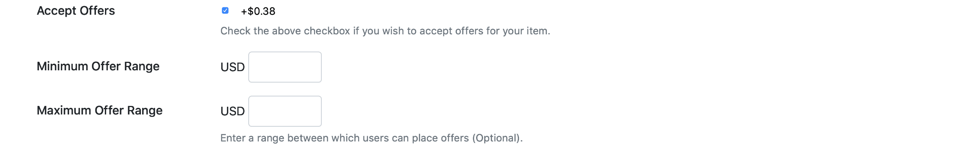The image size is (980, 148).
Task: Click the USD prefix beside minimum field
Action: click(x=232, y=67)
